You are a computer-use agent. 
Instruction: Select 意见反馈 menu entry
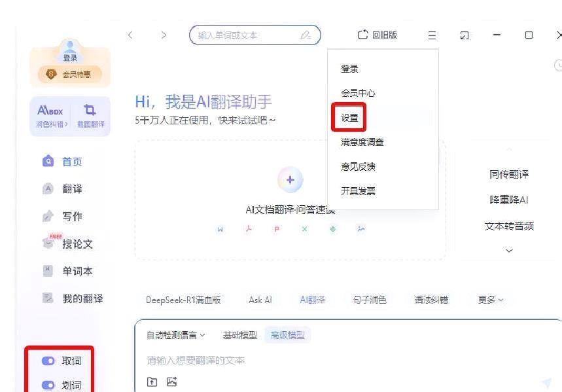click(358, 167)
